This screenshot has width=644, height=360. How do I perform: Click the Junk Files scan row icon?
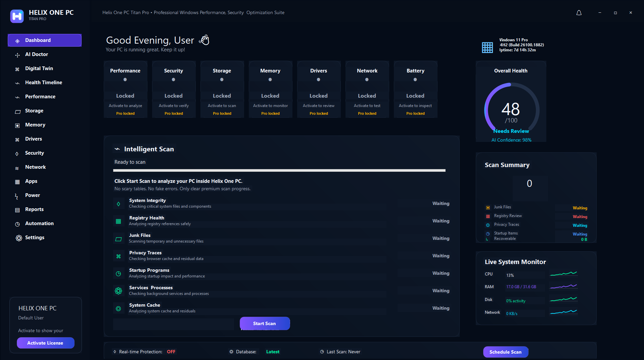coord(119,239)
